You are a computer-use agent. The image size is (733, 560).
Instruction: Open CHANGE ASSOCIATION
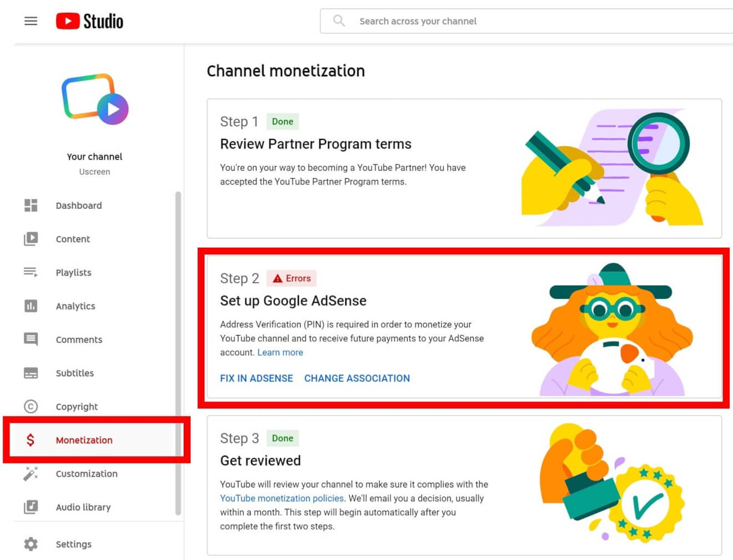pos(357,378)
